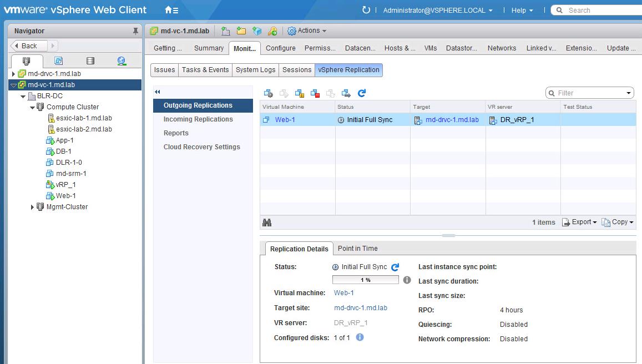Refresh status next to Initial Full Sync

tap(395, 267)
